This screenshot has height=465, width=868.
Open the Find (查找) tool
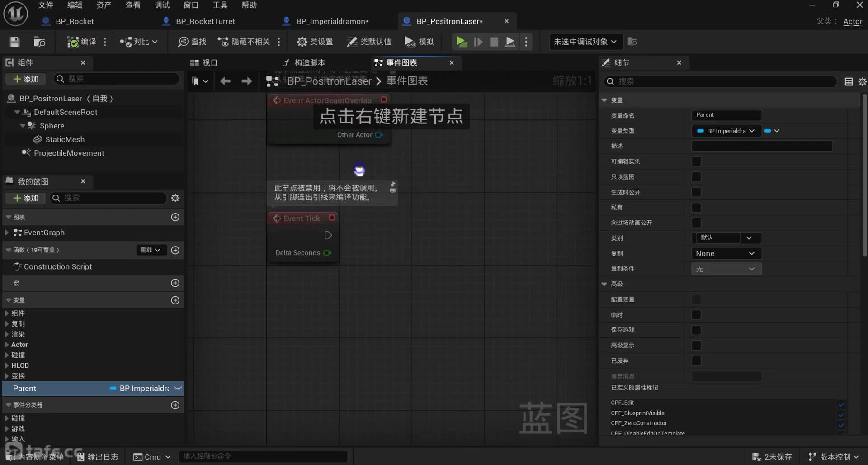(192, 42)
